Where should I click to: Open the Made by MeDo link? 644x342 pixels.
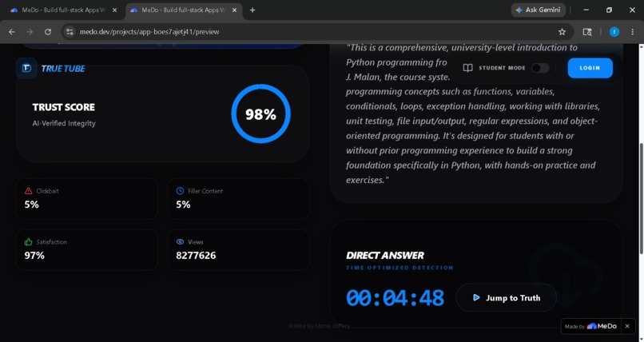(x=591, y=326)
